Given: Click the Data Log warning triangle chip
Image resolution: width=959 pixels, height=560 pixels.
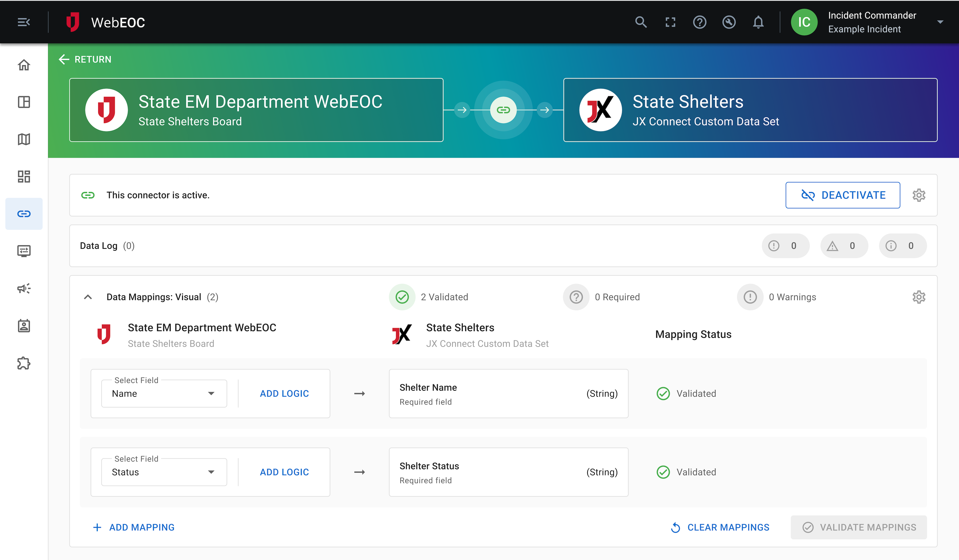Looking at the screenshot, I should point(844,246).
